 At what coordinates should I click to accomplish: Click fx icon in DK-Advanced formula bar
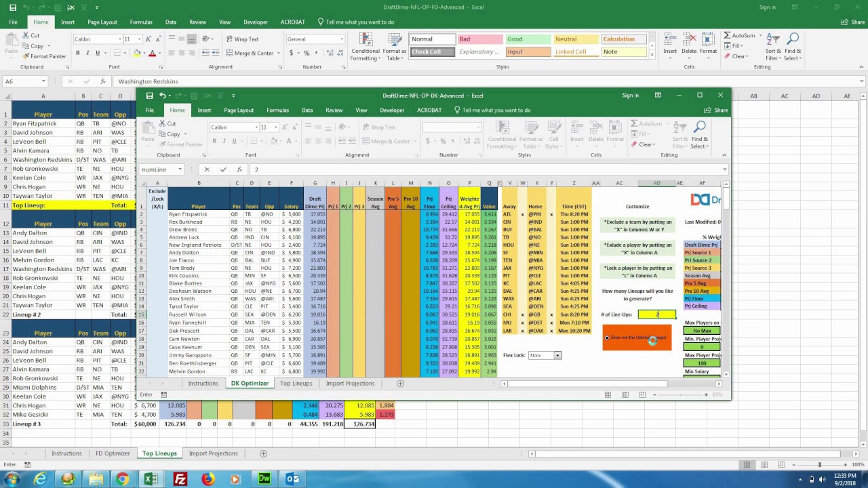tap(239, 169)
